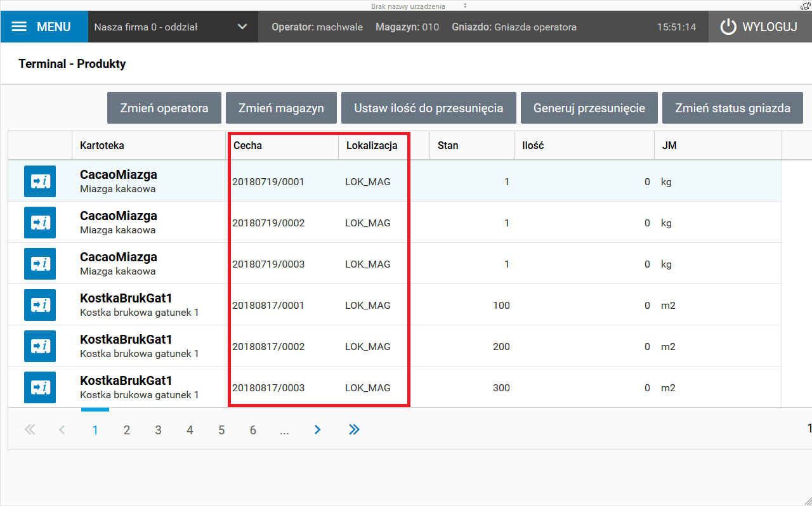This screenshot has width=812, height=506.
Task: Click Stan value 300
Action: [x=501, y=387]
